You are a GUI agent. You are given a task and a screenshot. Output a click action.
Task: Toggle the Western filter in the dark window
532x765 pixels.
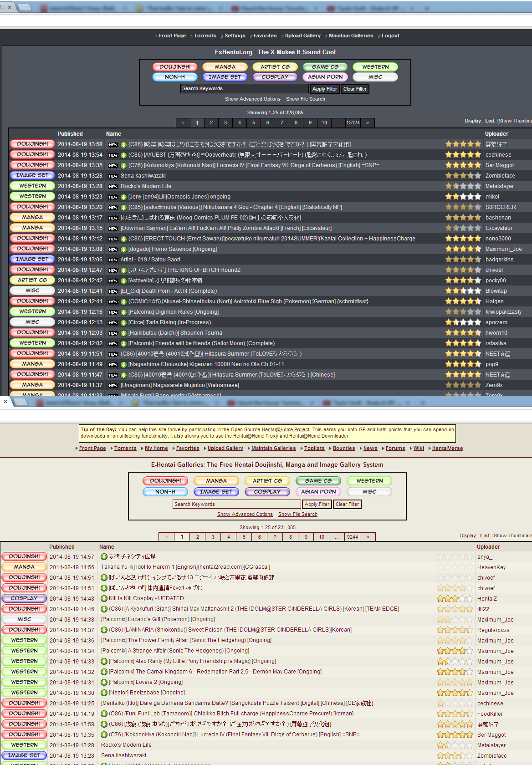(375, 67)
